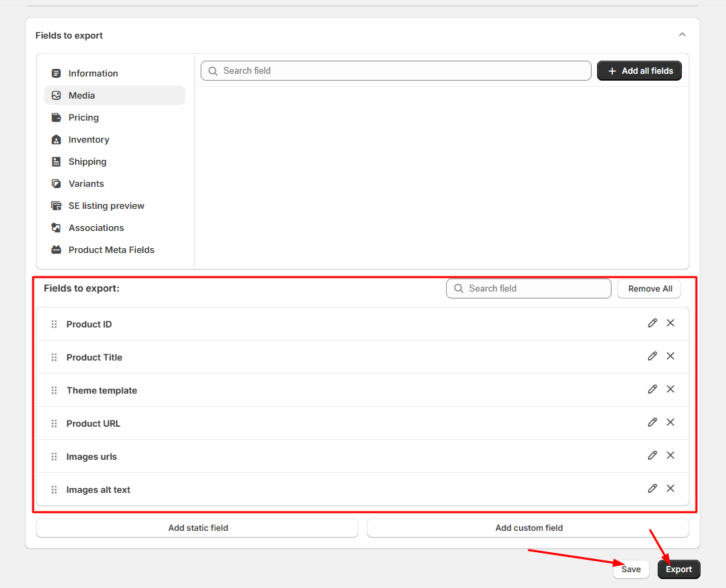Remove the Product URL field
Viewport: 726px width, 588px height.
point(670,423)
